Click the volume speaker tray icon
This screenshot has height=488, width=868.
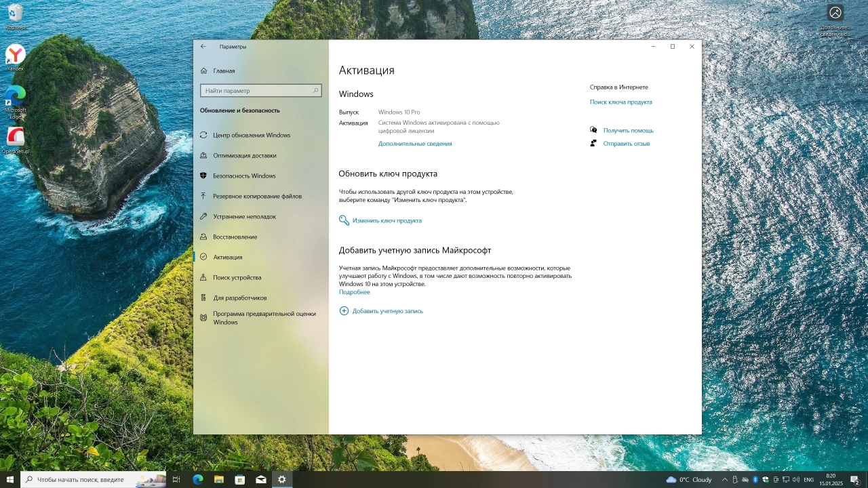(796, 479)
